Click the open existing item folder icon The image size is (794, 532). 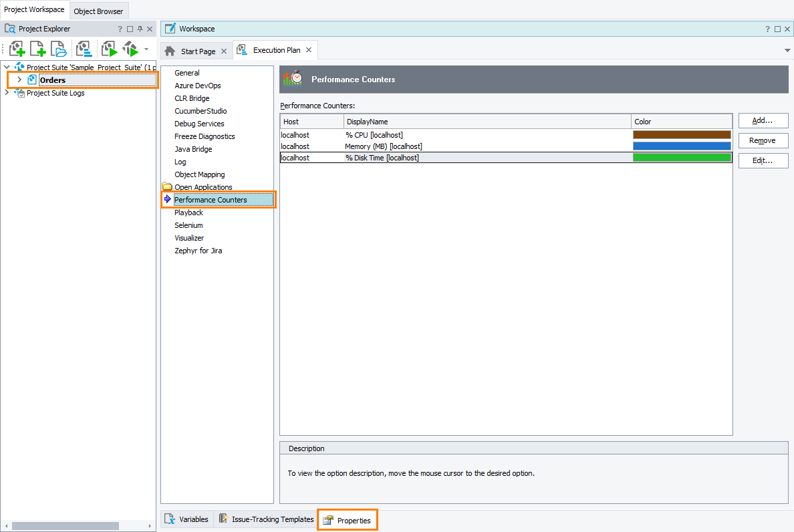(x=59, y=49)
